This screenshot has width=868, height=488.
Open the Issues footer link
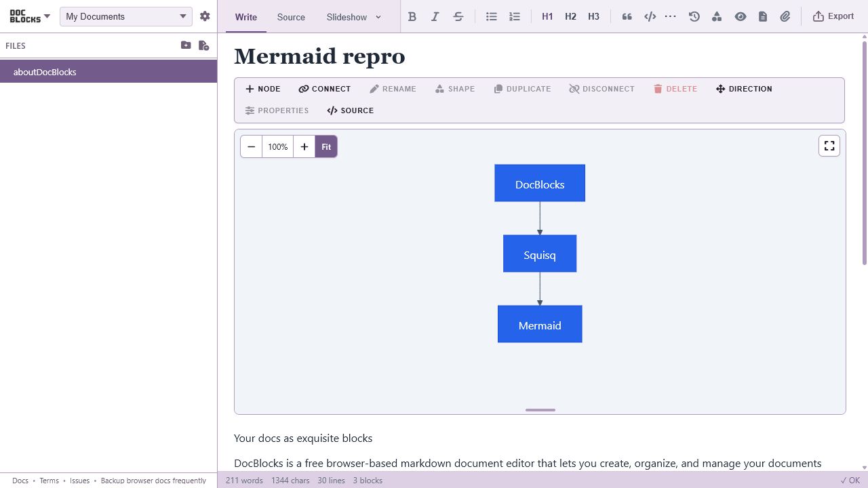click(79, 481)
